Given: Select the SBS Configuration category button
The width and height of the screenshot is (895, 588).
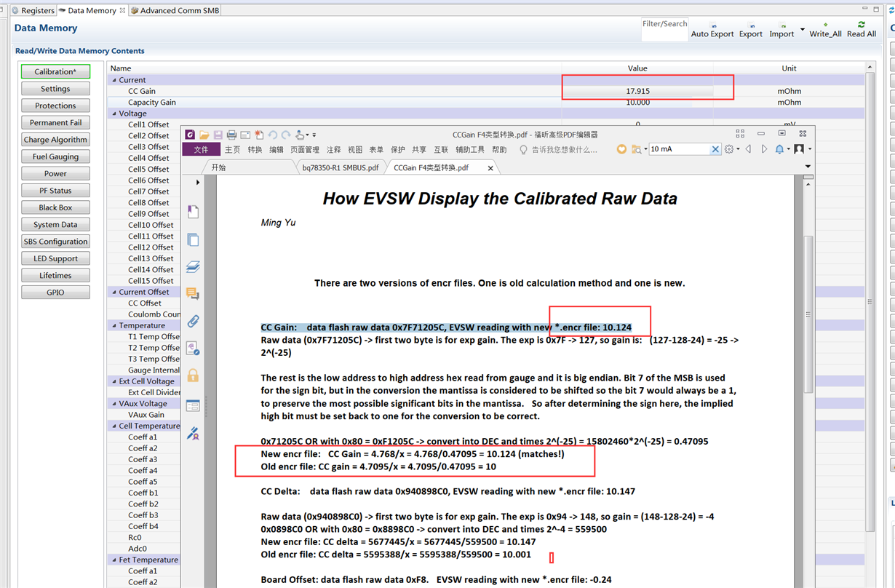Looking at the screenshot, I should pyautogui.click(x=55, y=242).
